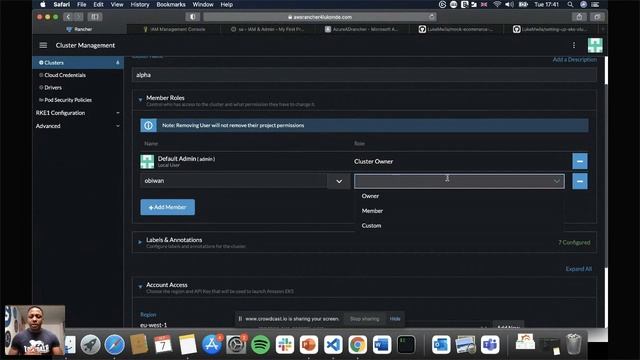Image resolution: width=640 pixels, height=360 pixels.
Task: Open Slack from the Dock
Action: 284,345
